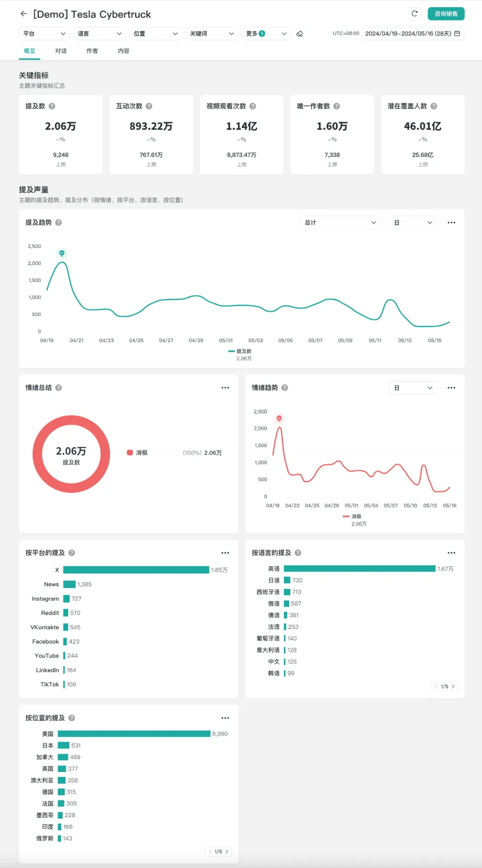Click help icon next to 情绪趋势
This screenshot has height=868, width=482.
(x=285, y=388)
